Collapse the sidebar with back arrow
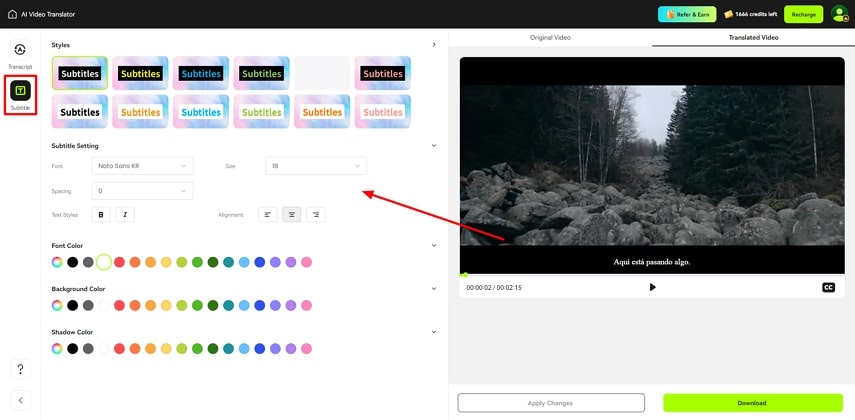This screenshot has height=420, width=855. (20, 400)
